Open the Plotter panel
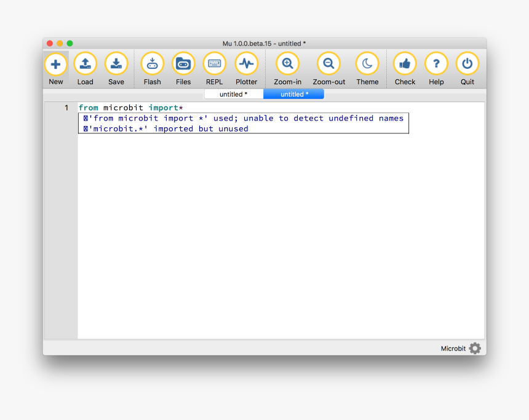 [x=246, y=68]
